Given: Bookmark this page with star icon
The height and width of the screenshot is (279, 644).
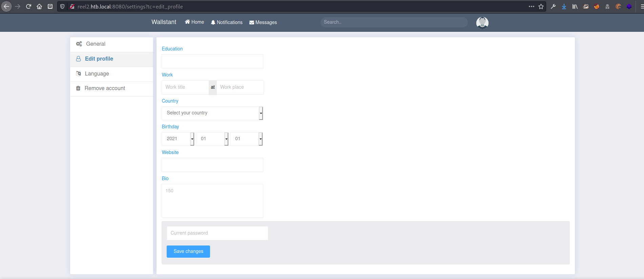Looking at the screenshot, I should tap(541, 6).
